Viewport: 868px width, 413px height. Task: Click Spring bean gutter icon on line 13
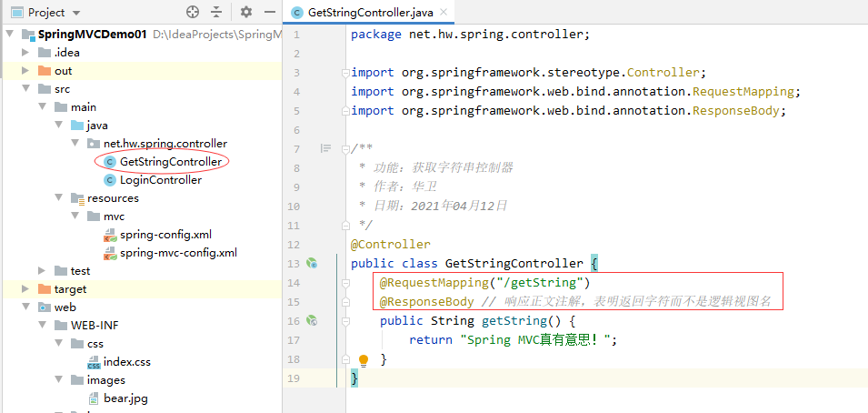pos(312,263)
